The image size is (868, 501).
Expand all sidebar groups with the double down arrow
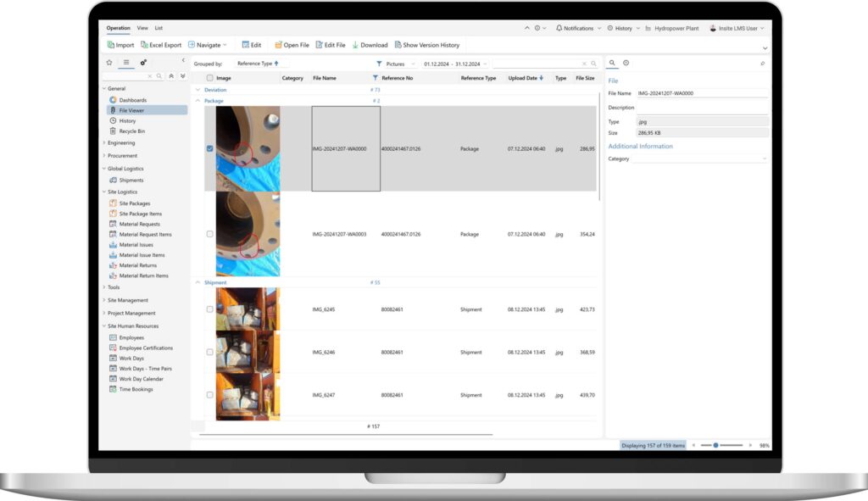183,75
